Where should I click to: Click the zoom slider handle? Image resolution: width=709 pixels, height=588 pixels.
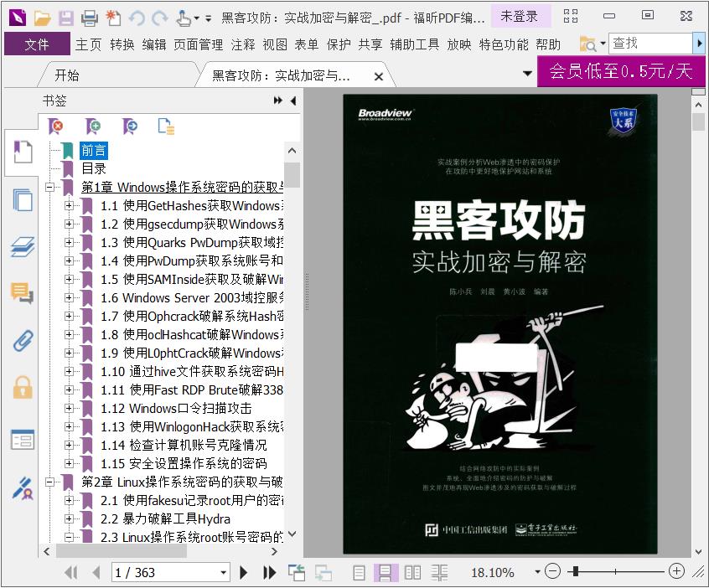[576, 571]
